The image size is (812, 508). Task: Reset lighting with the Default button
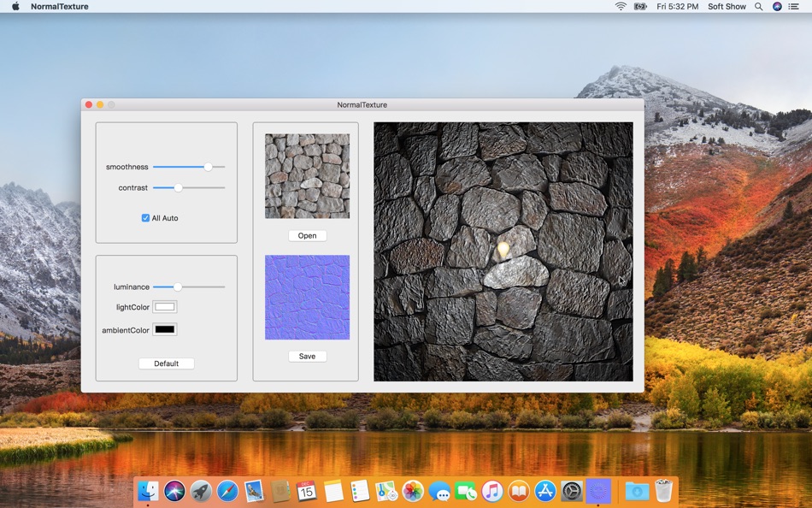pyautogui.click(x=166, y=363)
